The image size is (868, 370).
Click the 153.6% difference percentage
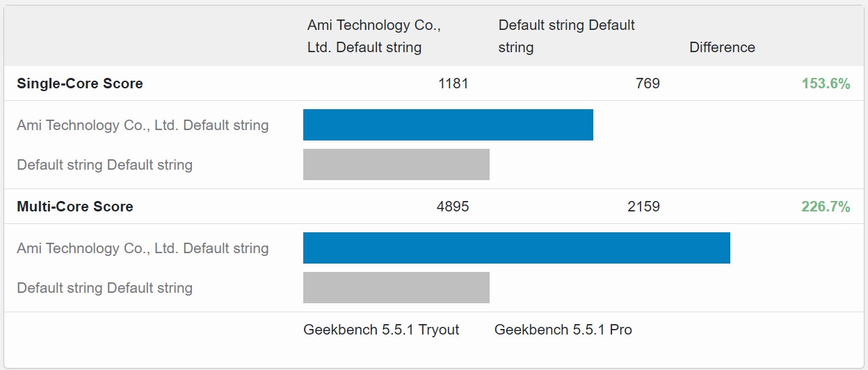point(826,83)
